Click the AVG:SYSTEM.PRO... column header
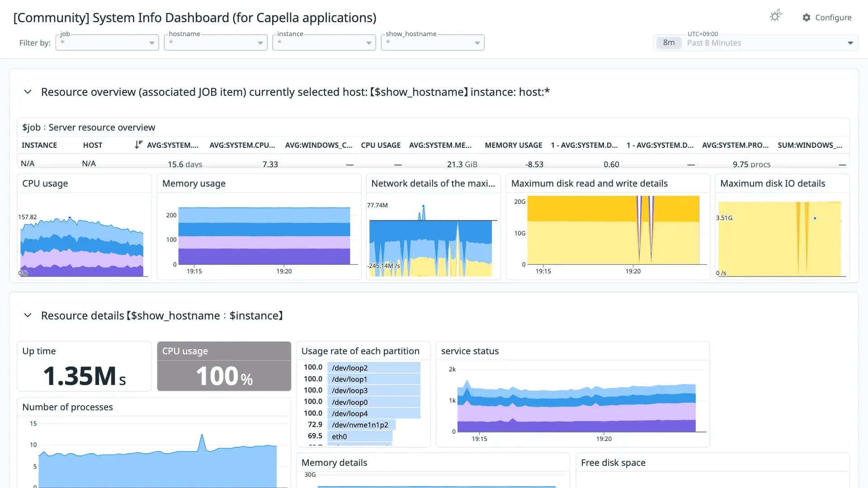Screen dimensions: 868x488 (x=736, y=145)
